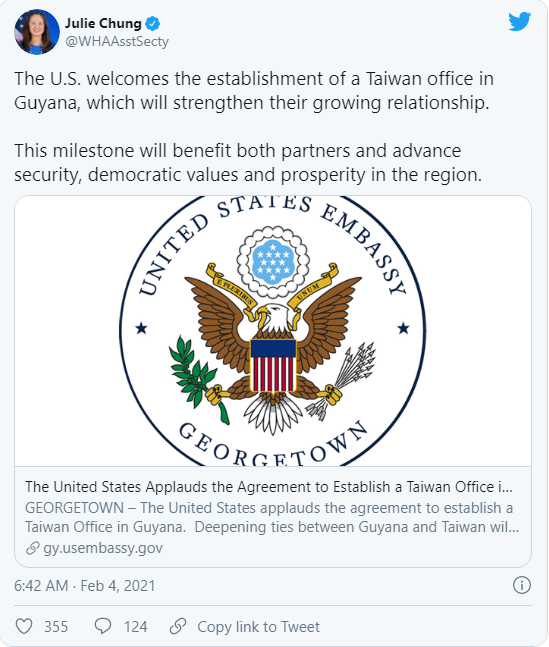
Task: Open replies via speech bubble icon
Action: (x=103, y=626)
